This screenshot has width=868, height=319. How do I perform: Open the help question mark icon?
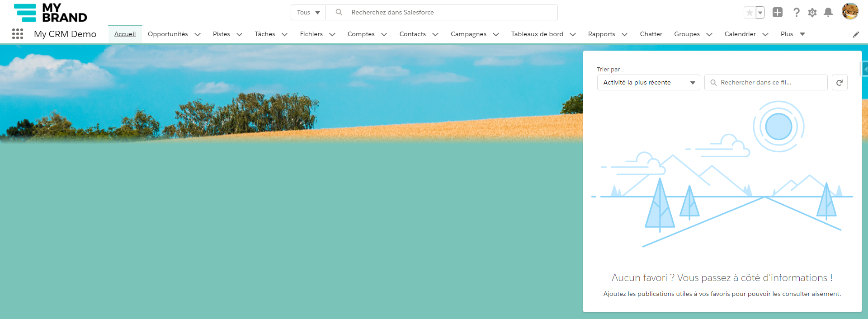pyautogui.click(x=796, y=13)
